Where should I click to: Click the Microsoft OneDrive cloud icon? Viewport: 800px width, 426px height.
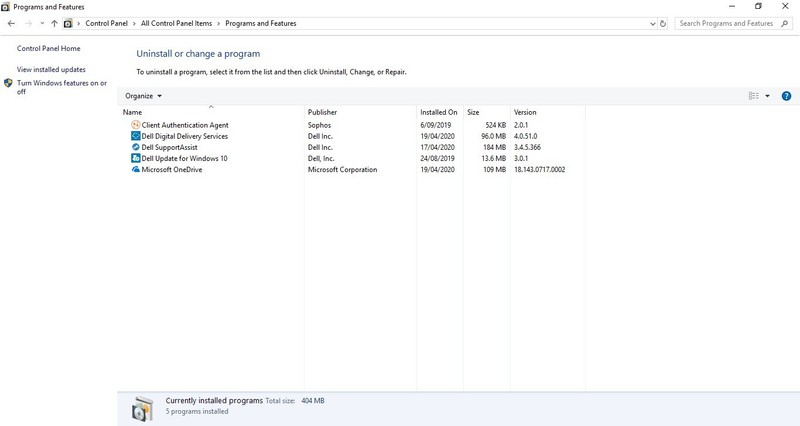tap(135, 169)
